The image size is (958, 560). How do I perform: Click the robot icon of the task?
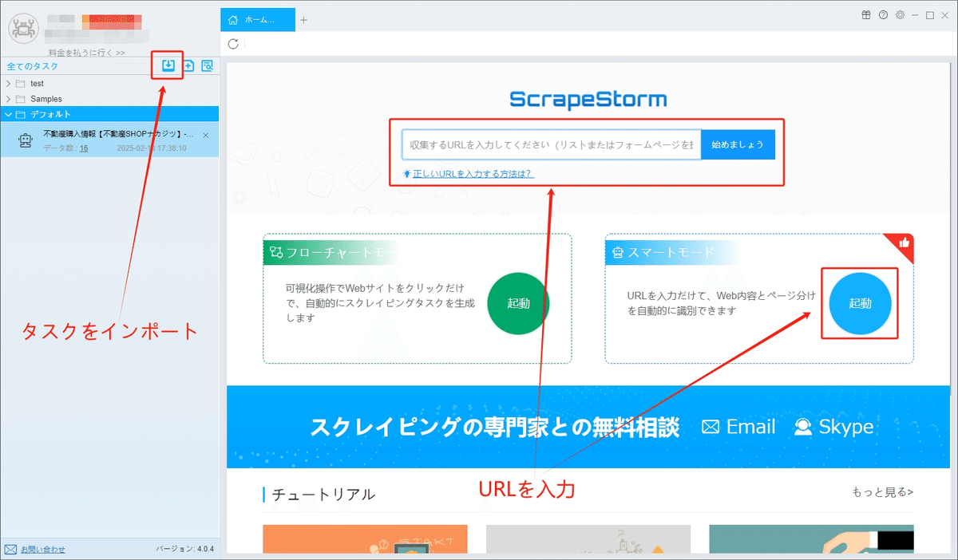point(25,141)
